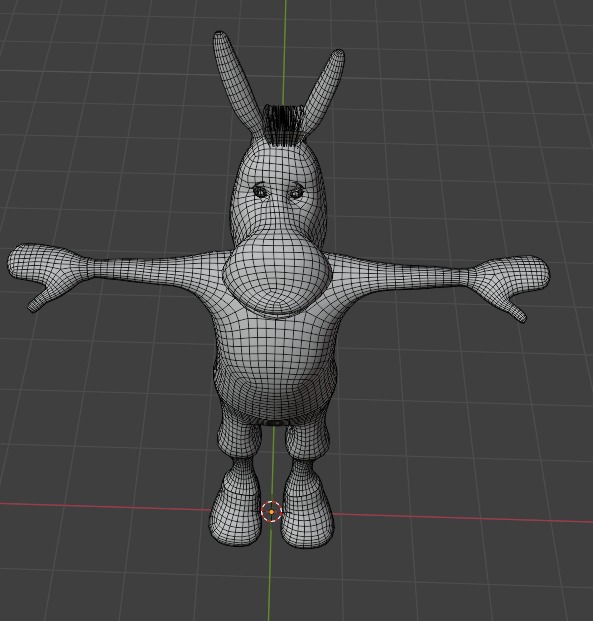The width and height of the screenshot is (593, 621).
Task: Select the donkey's eye on the right
Action: point(296,192)
